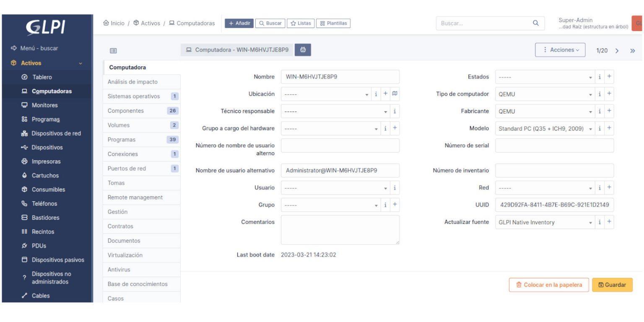Click Colocar en la papelera
The image size is (644, 322).
point(548,285)
